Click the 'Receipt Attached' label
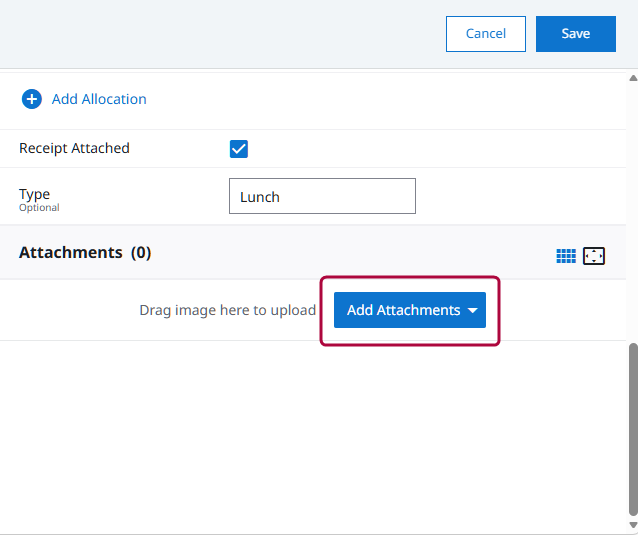This screenshot has width=638, height=535. tap(74, 148)
